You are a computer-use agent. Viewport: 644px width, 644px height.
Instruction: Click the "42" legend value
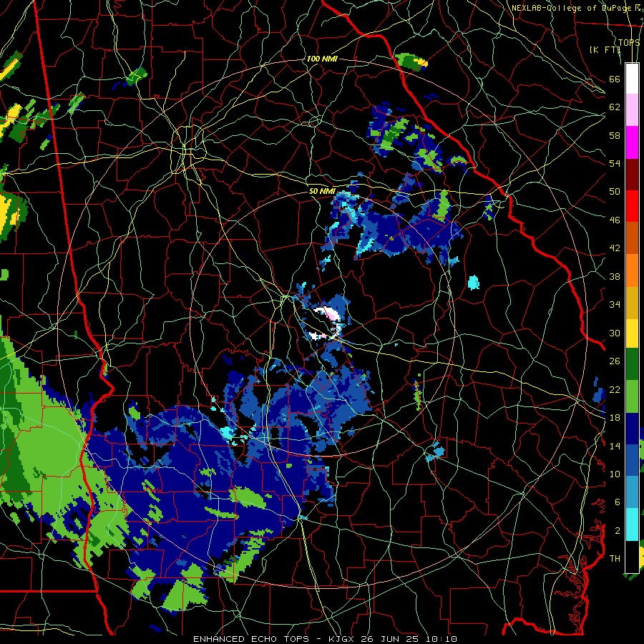[615, 248]
